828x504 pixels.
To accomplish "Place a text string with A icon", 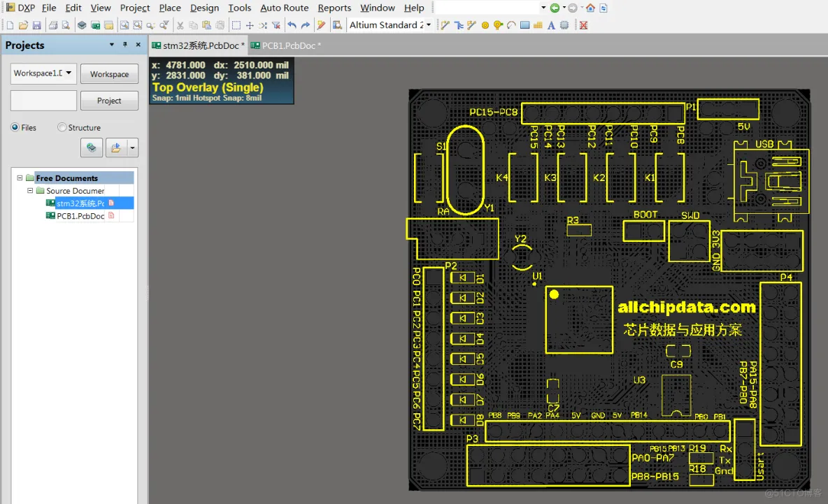I will [x=551, y=25].
